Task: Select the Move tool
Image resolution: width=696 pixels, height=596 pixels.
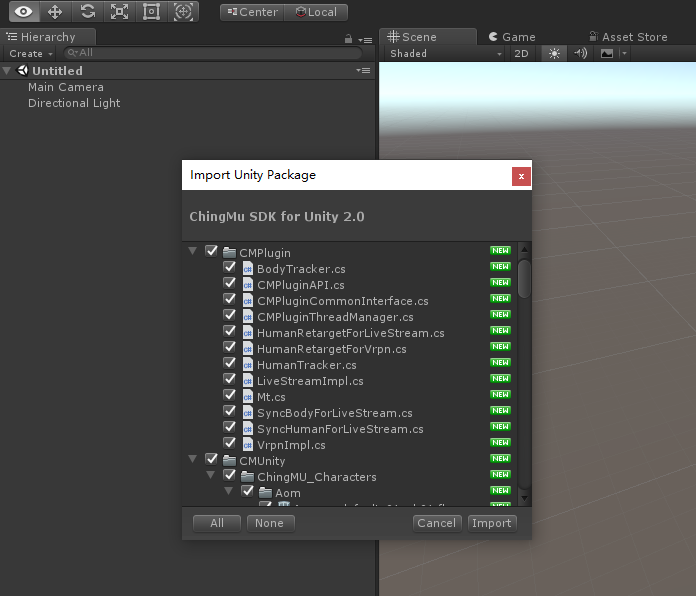Action: point(55,12)
